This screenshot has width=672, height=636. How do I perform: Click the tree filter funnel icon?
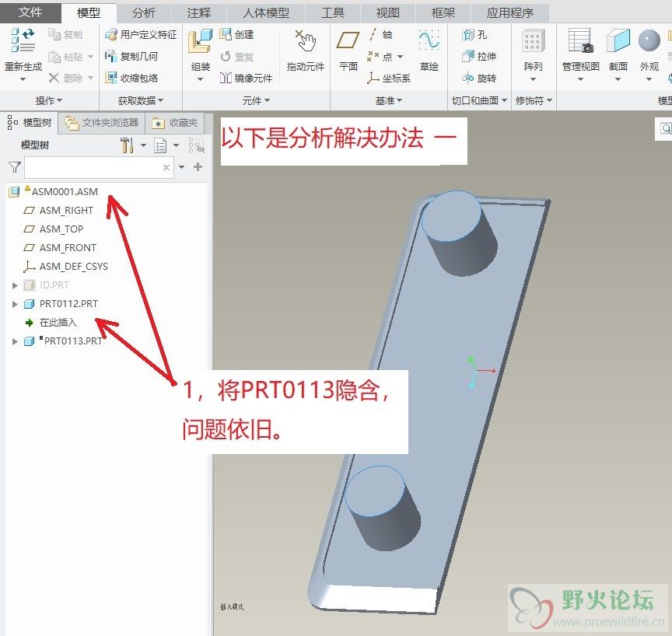tap(15, 167)
